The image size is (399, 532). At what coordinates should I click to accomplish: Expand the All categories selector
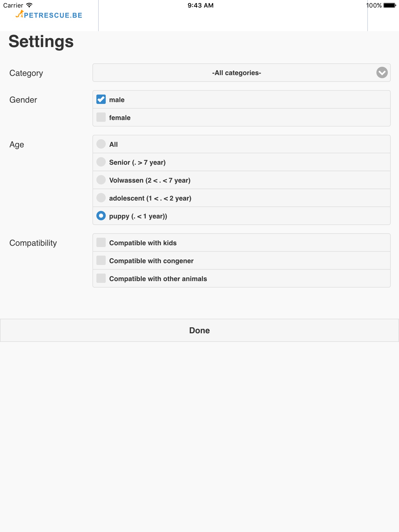tap(236, 73)
